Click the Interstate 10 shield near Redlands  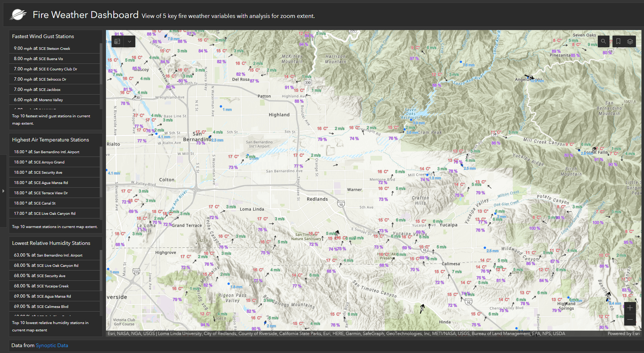pos(341,205)
